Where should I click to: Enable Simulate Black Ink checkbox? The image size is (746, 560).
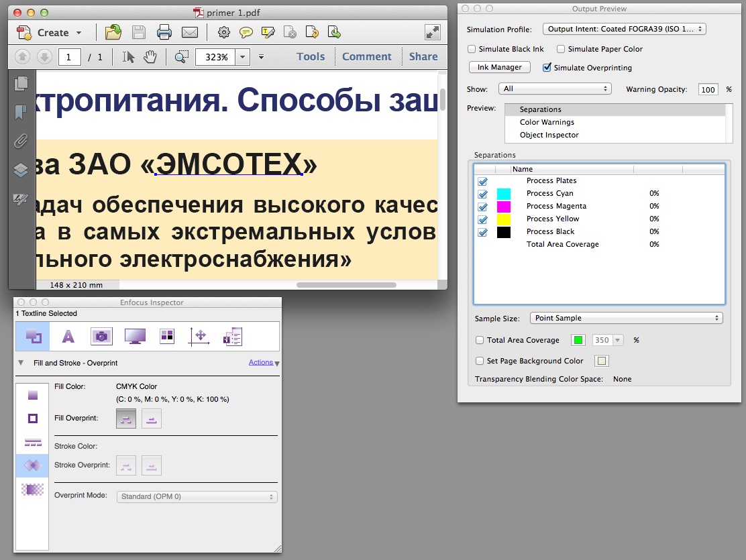(x=472, y=49)
